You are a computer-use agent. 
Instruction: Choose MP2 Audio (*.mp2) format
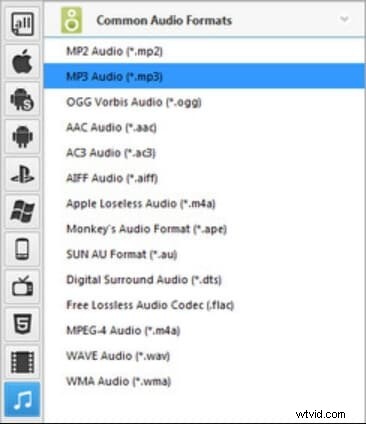204,51
